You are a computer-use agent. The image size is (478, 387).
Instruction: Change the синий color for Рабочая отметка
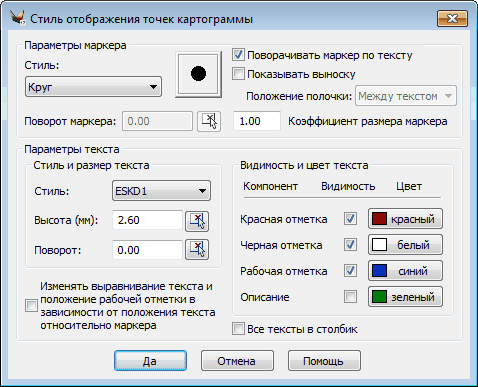coord(405,271)
